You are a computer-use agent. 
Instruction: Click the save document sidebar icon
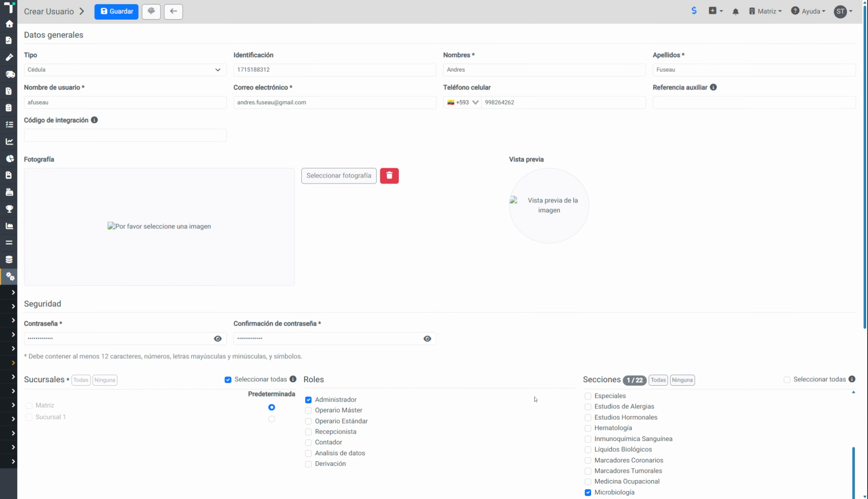click(9, 175)
